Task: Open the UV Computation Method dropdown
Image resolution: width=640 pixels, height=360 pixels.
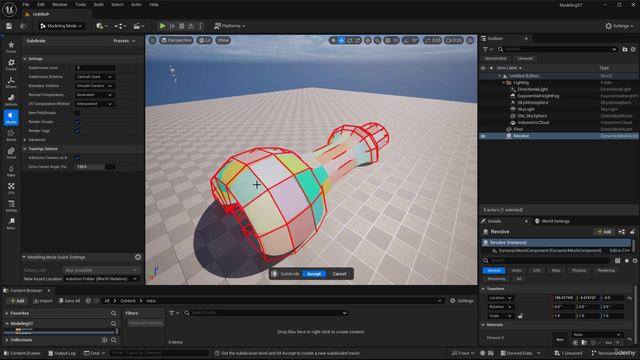Action: point(94,104)
